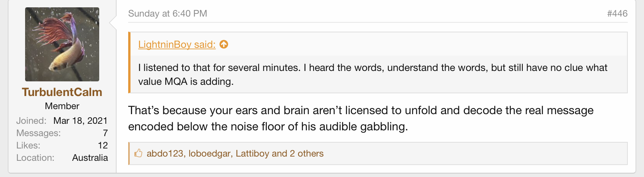The image size is (644, 177).
Task: Open the TurbulentCalm profile link
Action: [x=62, y=92]
